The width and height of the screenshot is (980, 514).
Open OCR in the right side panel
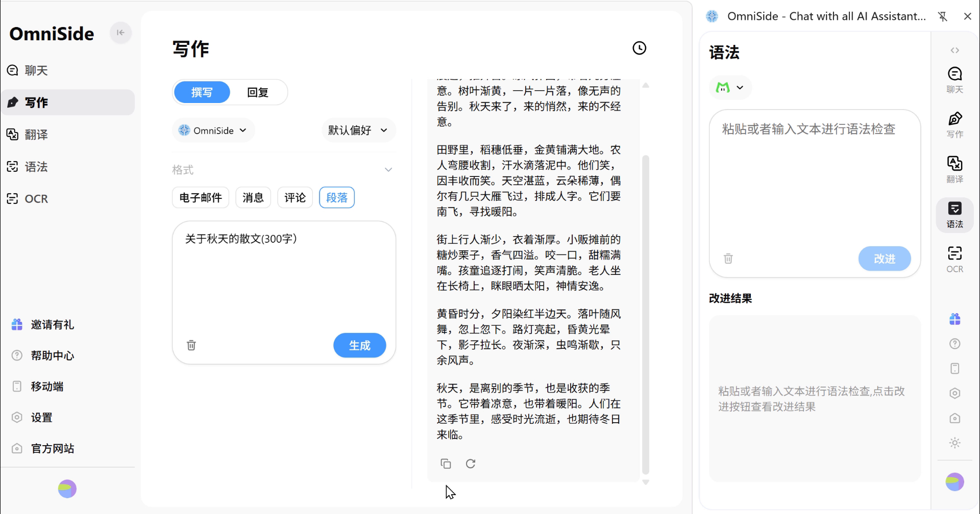[954, 259]
